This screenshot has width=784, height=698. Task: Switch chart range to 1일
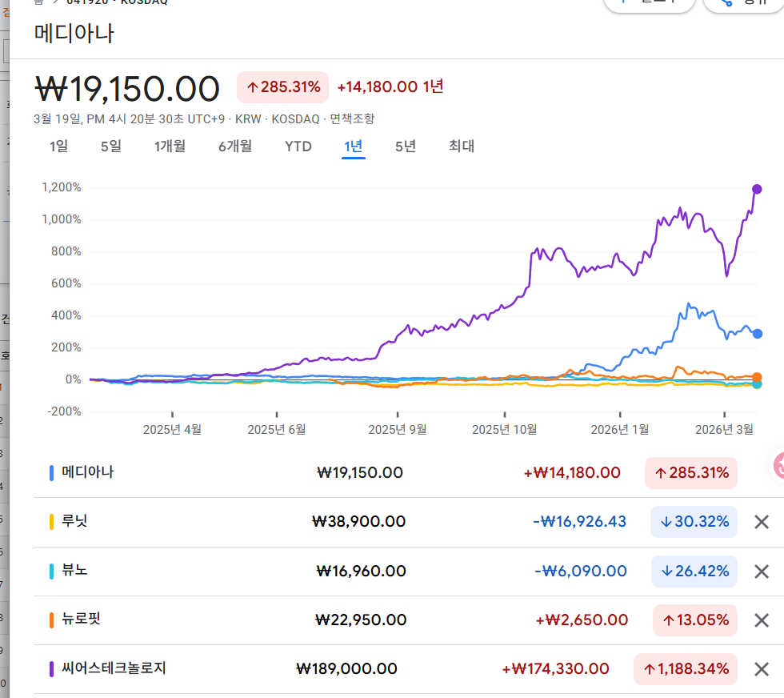(58, 146)
